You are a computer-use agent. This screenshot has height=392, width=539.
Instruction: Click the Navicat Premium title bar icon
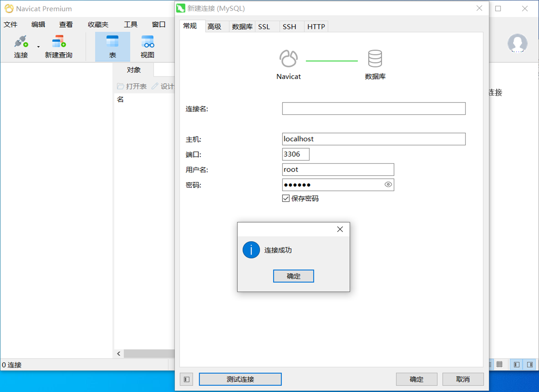pos(9,8)
